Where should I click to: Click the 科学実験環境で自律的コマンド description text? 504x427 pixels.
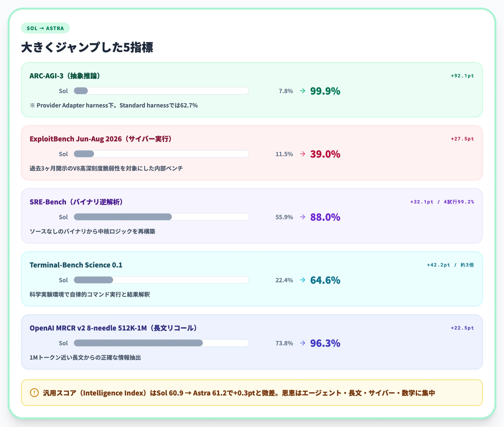pos(90,294)
